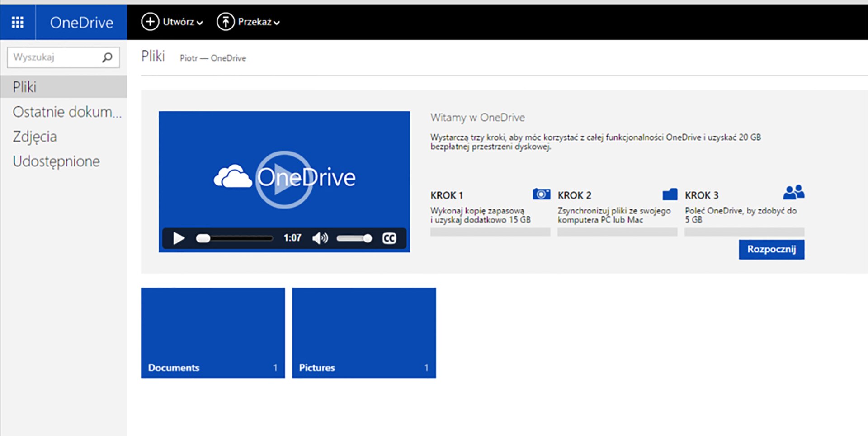Click the KROK 3 progress bar

click(x=745, y=232)
